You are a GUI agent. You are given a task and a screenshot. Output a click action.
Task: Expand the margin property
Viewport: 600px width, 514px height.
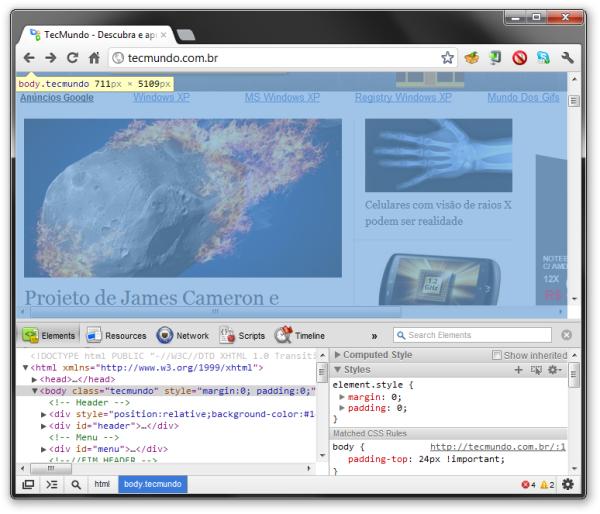[x=342, y=397]
